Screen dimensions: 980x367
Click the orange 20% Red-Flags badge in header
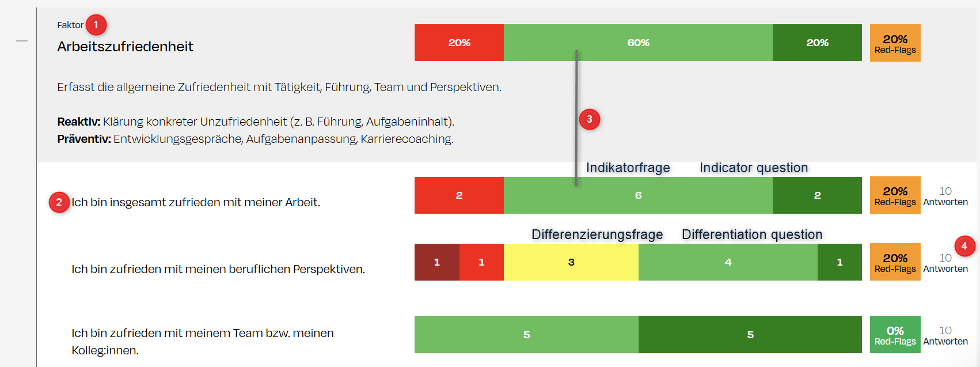(x=895, y=43)
